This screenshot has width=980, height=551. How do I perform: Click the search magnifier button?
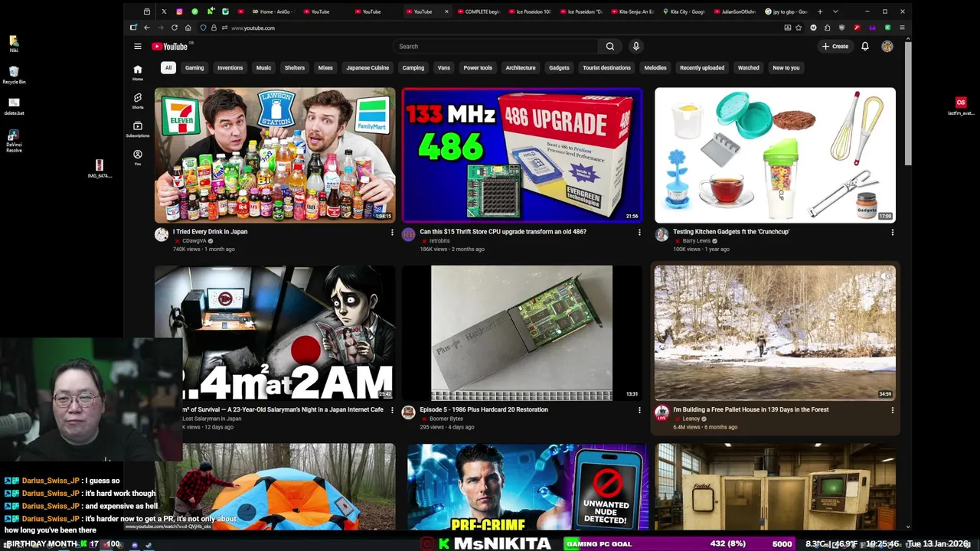(610, 47)
